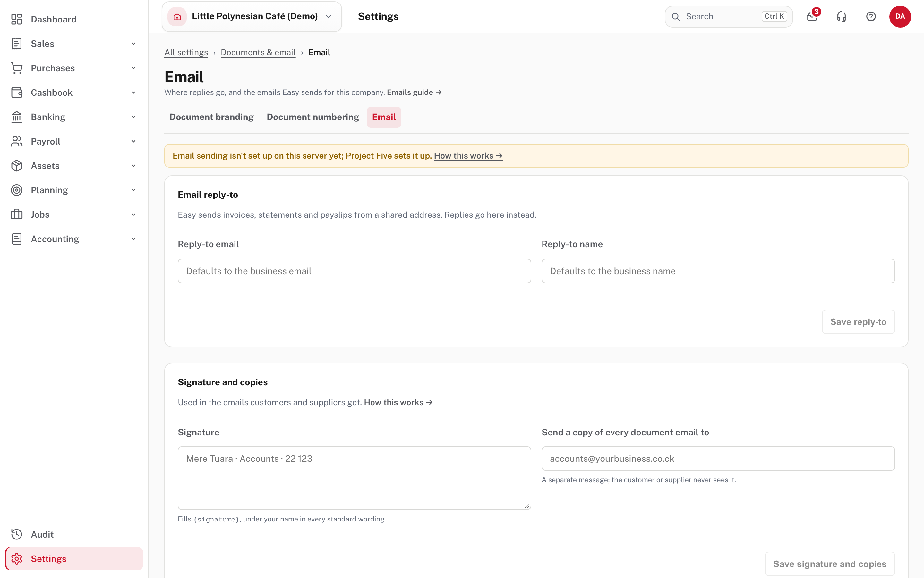Click the Signature and copies heading
Viewport: 924px width, 578px height.
pos(223,382)
